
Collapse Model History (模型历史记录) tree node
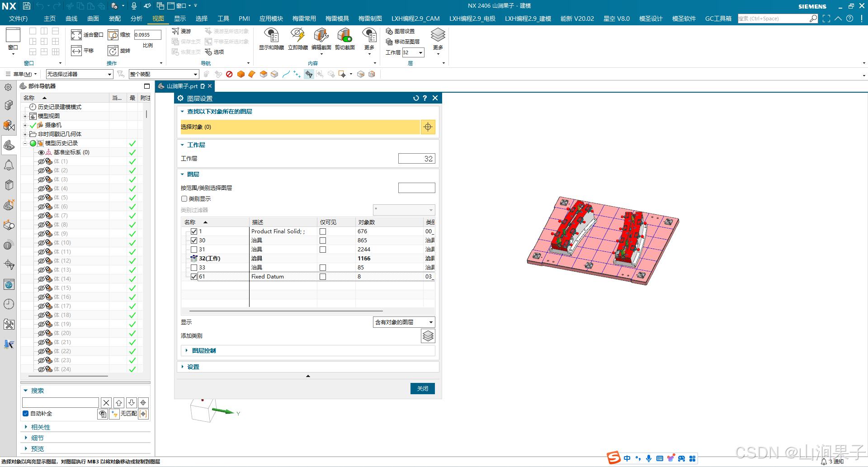[x=25, y=143]
